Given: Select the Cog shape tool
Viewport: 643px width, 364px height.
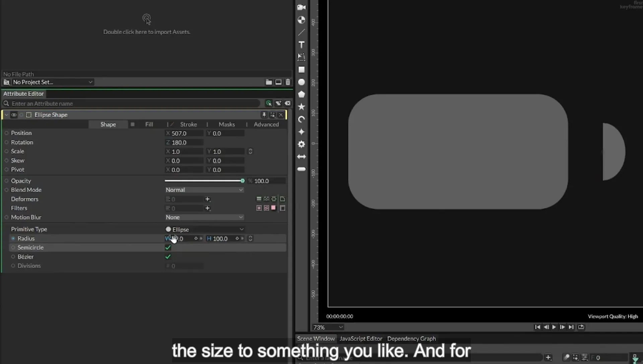Looking at the screenshot, I should (301, 144).
